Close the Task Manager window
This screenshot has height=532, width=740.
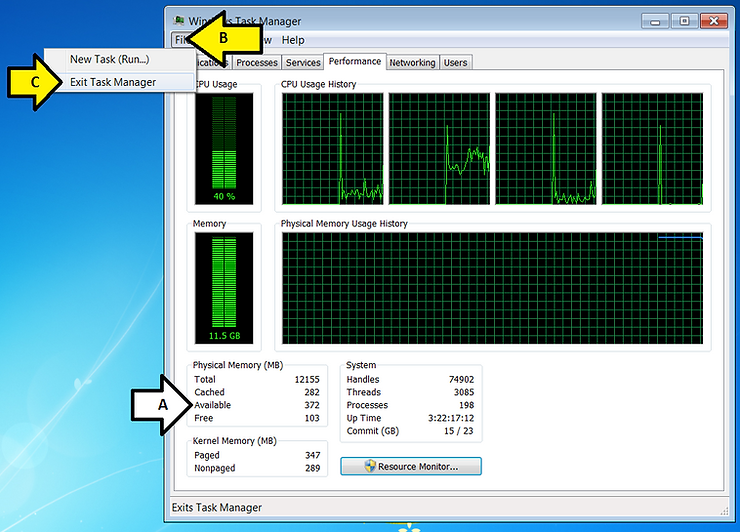coord(714,21)
